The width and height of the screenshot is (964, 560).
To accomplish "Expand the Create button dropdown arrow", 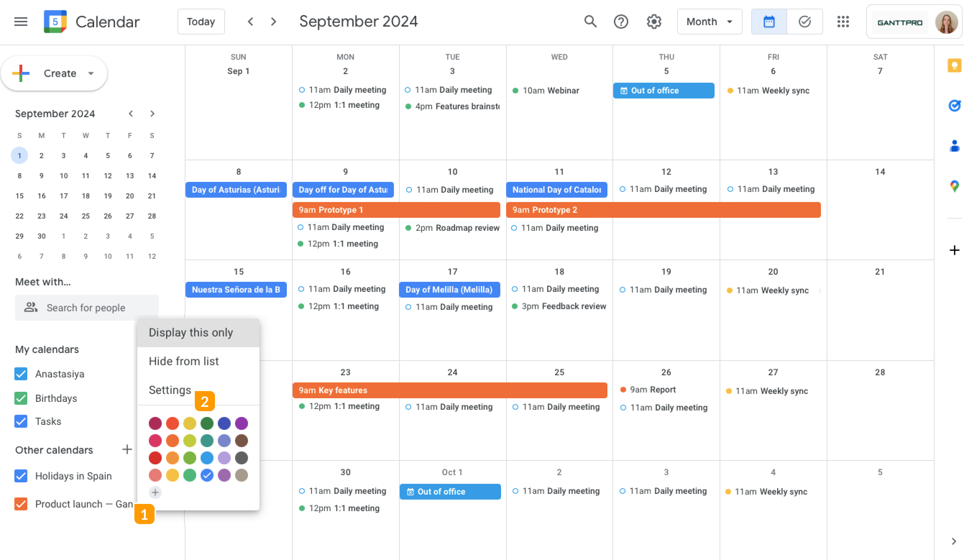I will 91,73.
